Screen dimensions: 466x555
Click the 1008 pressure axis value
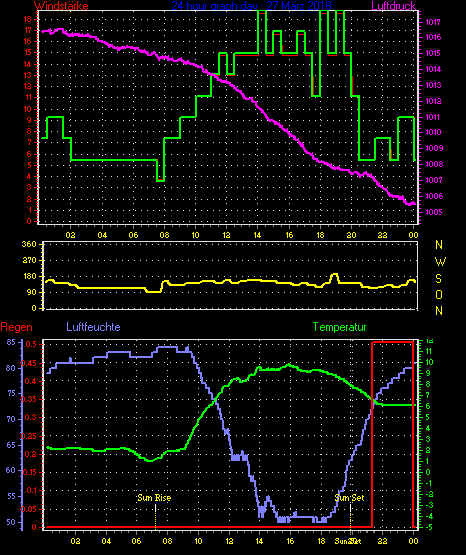[433, 164]
